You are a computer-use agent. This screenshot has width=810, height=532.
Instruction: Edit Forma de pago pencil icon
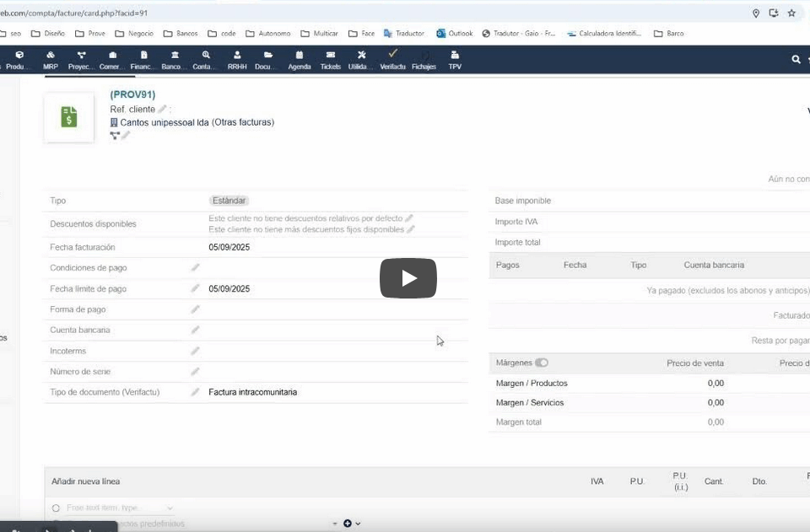(195, 309)
